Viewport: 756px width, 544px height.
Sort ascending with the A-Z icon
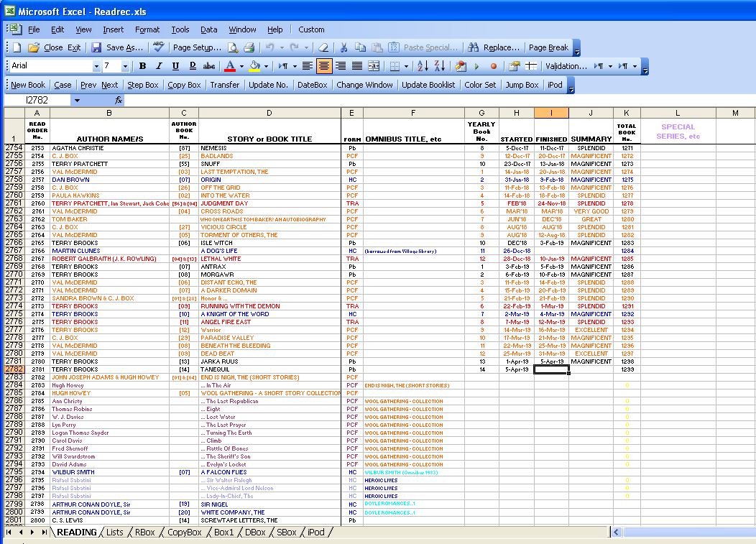pos(423,66)
